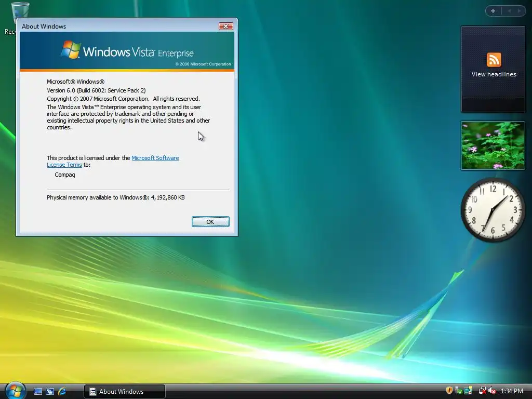Click the flower slideshow gadget picture
The width and height of the screenshot is (532, 399).
[x=493, y=145]
